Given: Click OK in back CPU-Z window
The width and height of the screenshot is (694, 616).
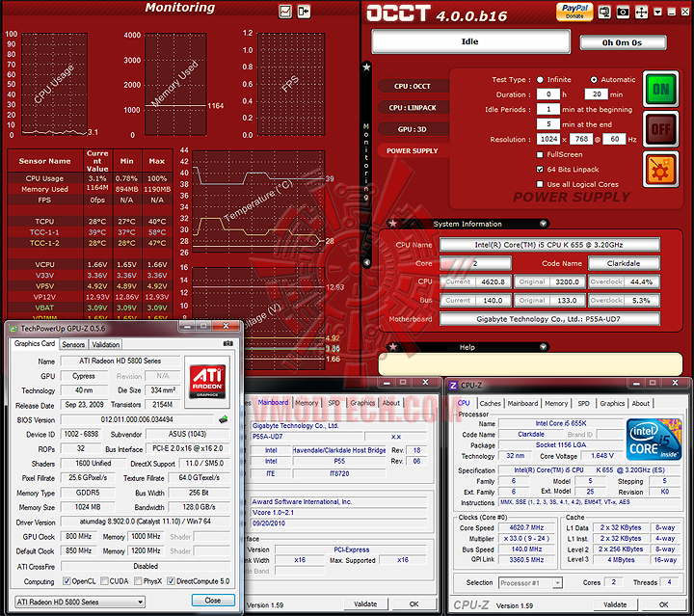Looking at the screenshot, I should (x=414, y=603).
